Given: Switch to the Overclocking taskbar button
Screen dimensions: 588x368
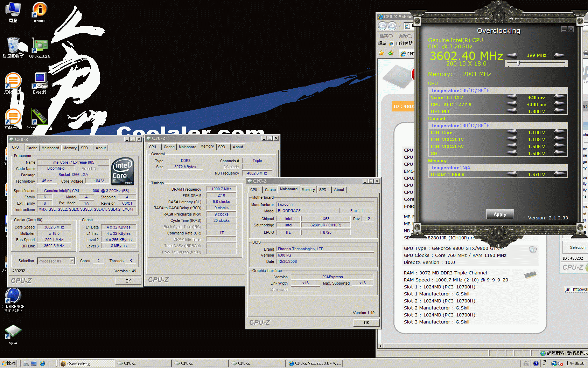Looking at the screenshot, I should click(x=86, y=363).
